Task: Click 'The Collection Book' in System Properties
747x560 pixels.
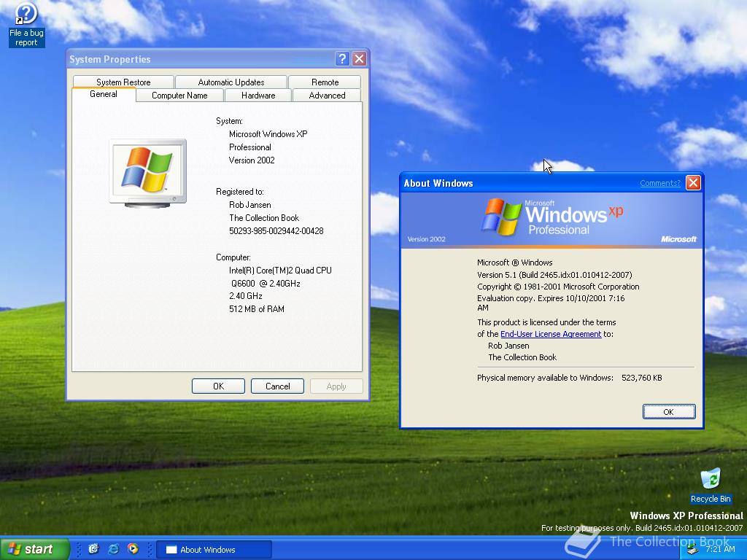Action: 264,217
